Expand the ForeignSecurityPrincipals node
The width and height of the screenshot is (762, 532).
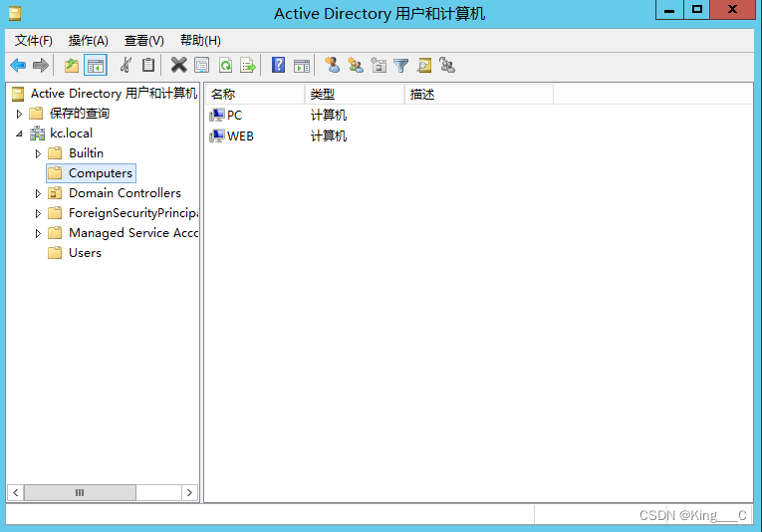(x=38, y=213)
